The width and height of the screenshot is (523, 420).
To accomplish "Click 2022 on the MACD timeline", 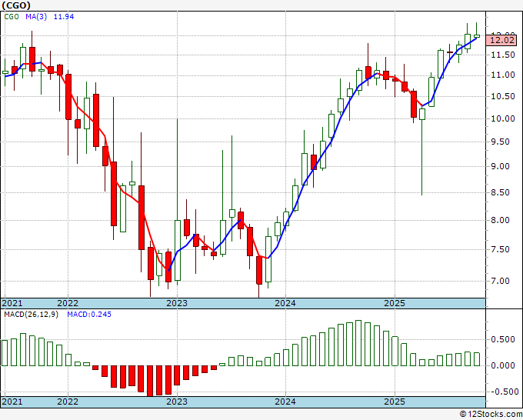I will point(68,402).
